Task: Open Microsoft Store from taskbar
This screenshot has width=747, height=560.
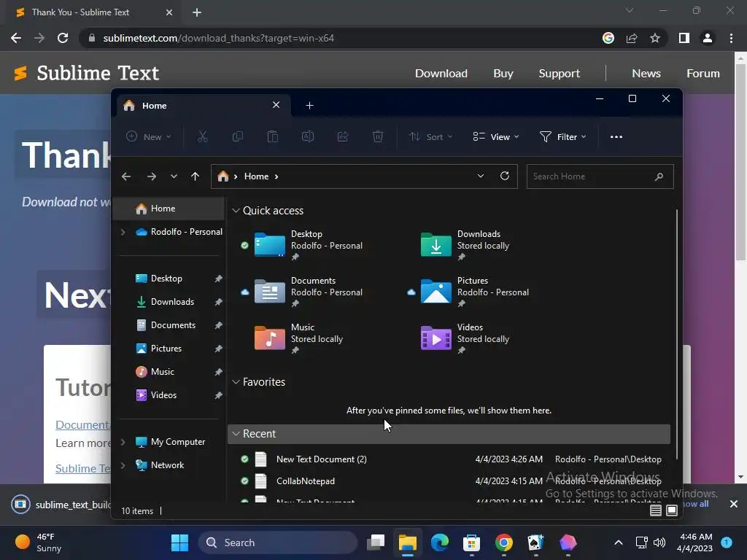Action: pyautogui.click(x=471, y=542)
